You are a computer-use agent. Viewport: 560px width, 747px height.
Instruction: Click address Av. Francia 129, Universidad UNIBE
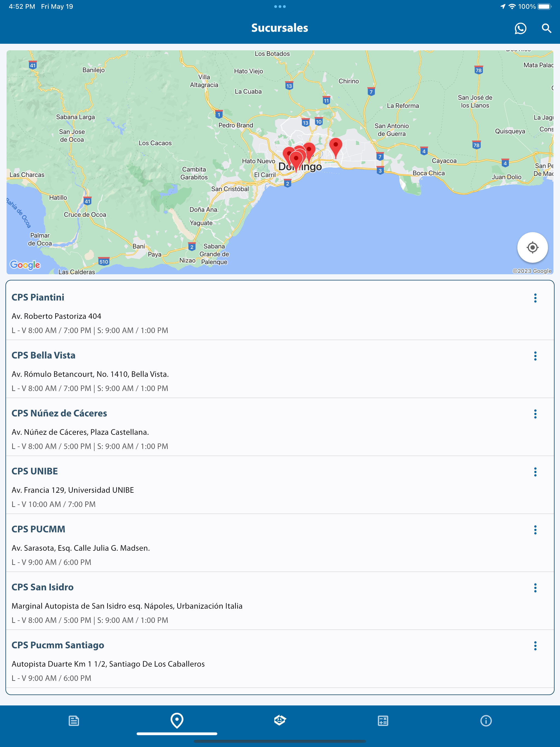73,490
